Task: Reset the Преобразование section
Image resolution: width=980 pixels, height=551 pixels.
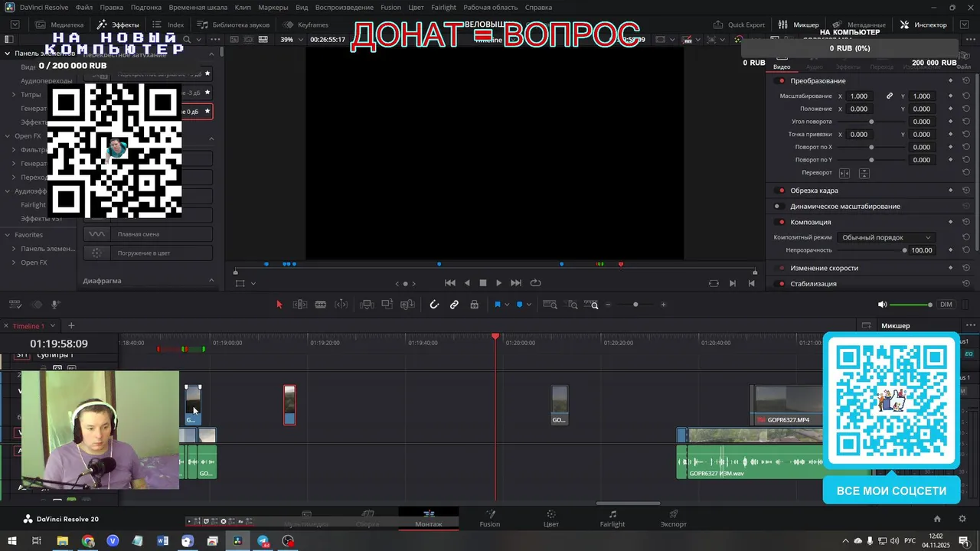Action: 966,81
